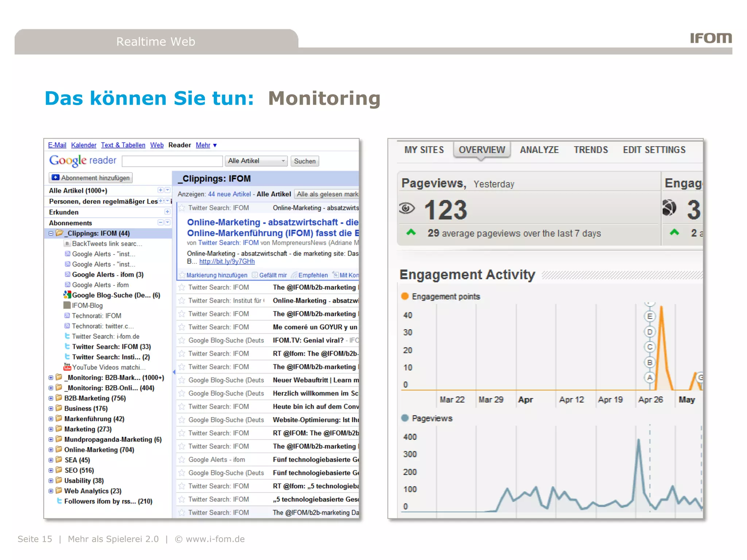Click the 'Mit Kon' email icon
Image resolution: width=747 pixels, height=560 pixels.
[336, 275]
